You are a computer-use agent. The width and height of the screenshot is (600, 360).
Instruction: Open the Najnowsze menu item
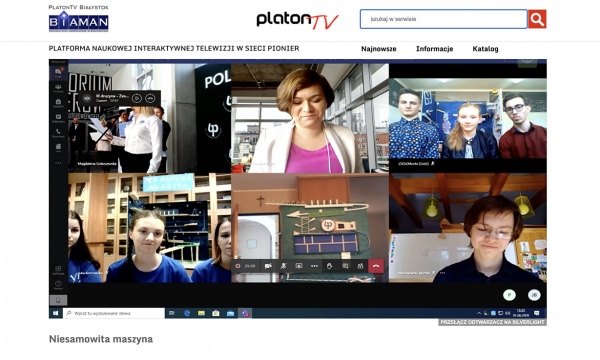pyautogui.click(x=378, y=49)
